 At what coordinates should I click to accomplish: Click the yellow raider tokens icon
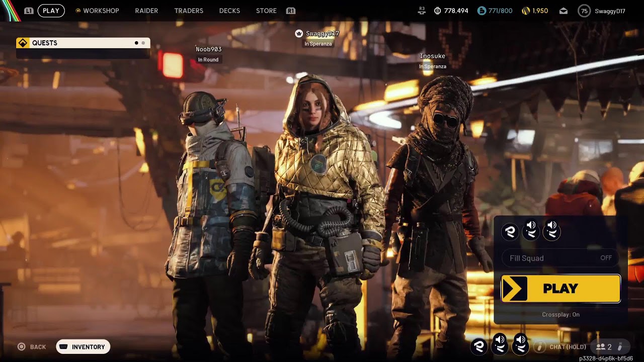(526, 11)
